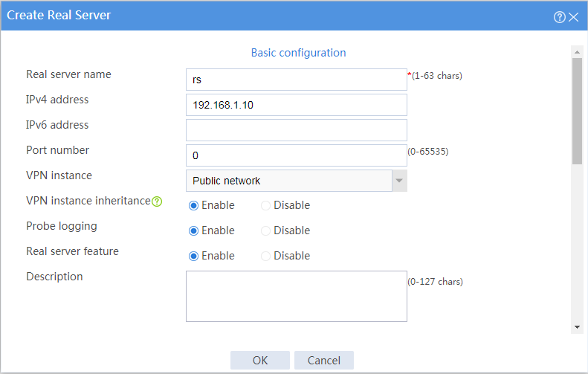Click the OK button
Image resolution: width=588 pixels, height=374 pixels.
tap(260, 360)
